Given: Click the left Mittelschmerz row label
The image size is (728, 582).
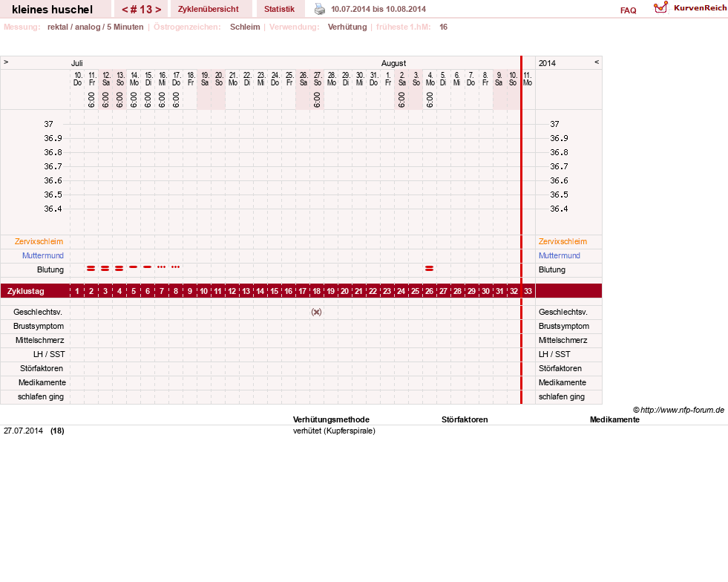Looking at the screenshot, I should click(x=39, y=340).
